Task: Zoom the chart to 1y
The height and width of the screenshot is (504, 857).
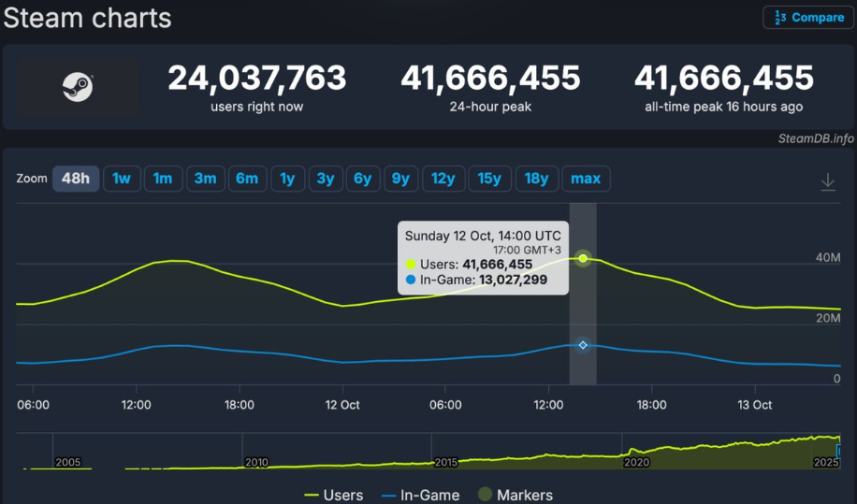Action: (x=288, y=179)
